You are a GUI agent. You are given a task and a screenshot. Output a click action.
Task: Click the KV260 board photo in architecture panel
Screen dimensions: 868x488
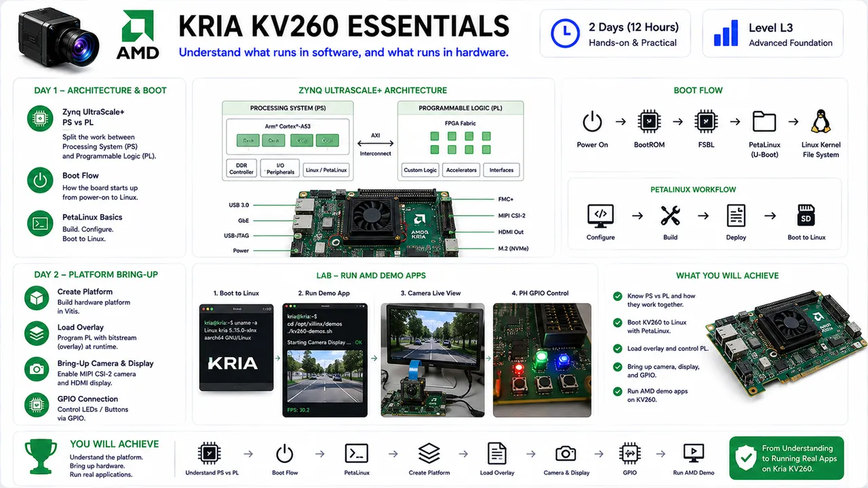376,222
